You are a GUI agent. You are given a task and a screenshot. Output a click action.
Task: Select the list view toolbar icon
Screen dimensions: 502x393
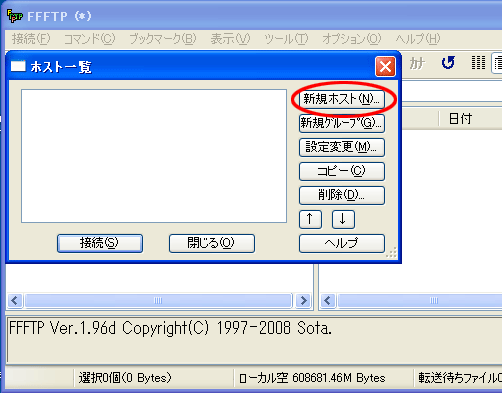(478, 63)
